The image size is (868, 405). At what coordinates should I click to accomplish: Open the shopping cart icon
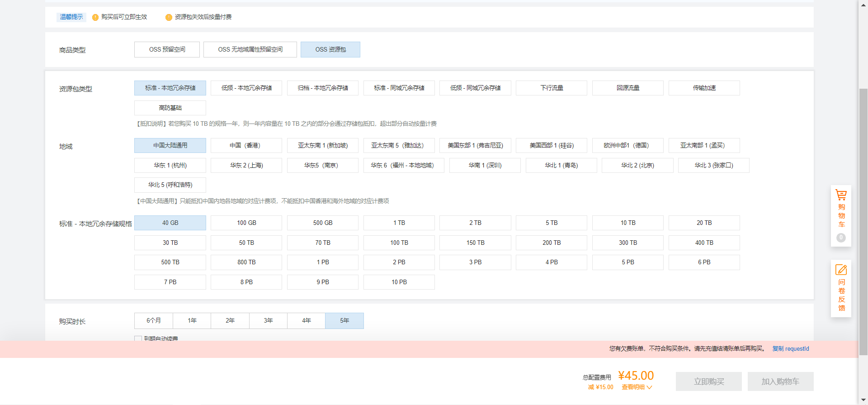point(841,195)
